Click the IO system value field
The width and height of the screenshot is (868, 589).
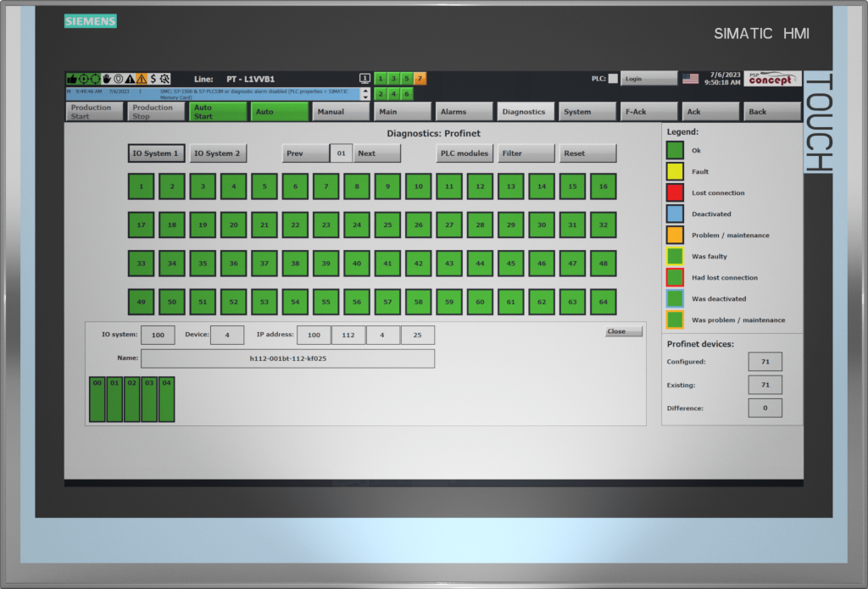[158, 335]
